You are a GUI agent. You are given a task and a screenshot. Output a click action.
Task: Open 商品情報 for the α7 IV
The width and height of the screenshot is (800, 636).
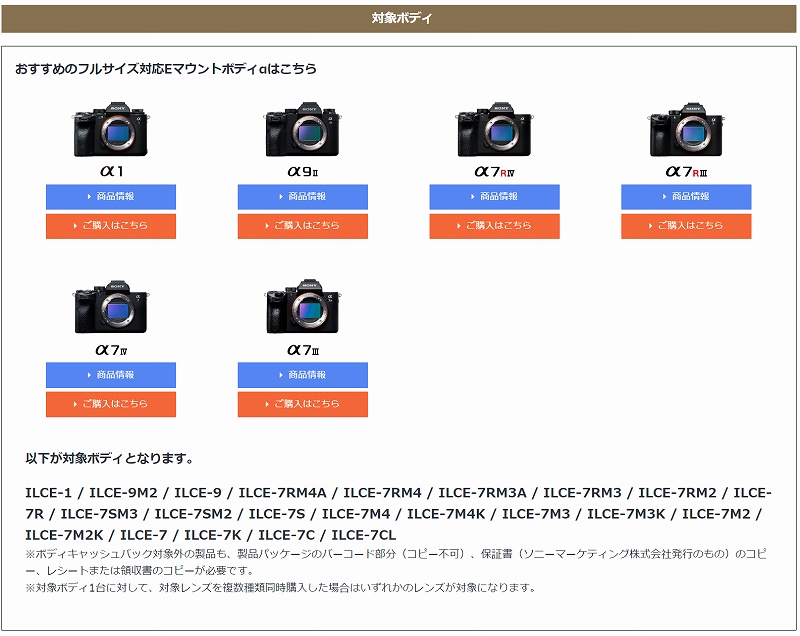[111, 375]
